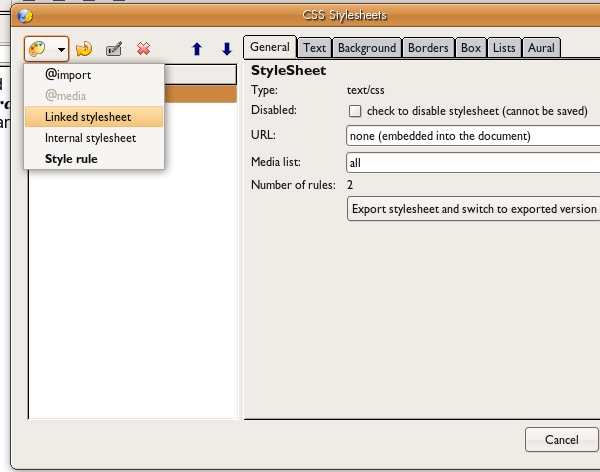Select Linked stylesheet menu entry
This screenshot has height=472, width=600.
point(88,117)
